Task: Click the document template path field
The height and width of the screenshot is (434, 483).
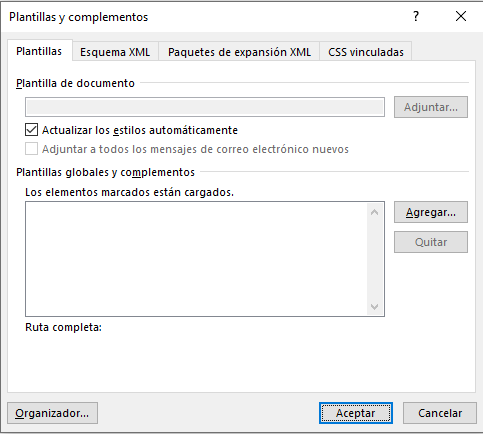Action: pos(205,107)
